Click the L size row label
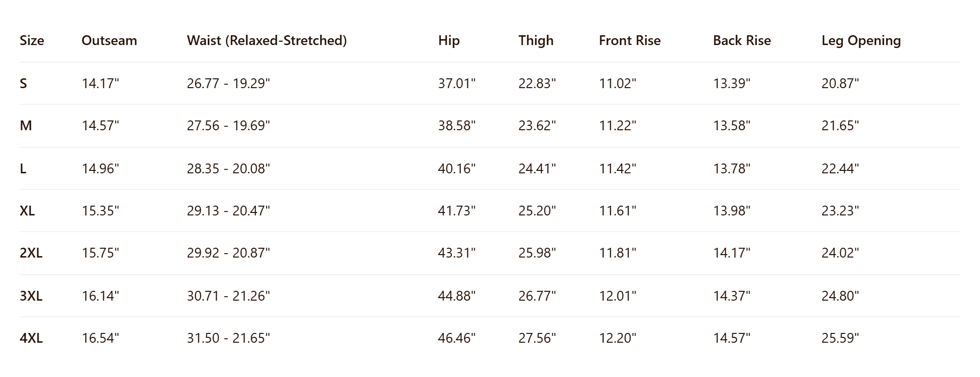The width and height of the screenshot is (980, 377). (23, 168)
